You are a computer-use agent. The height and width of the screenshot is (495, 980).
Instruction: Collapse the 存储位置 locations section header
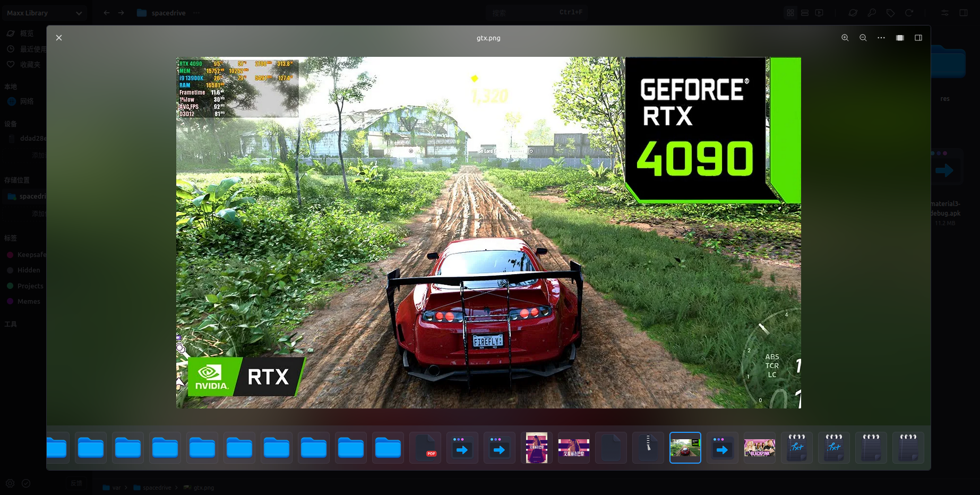(17, 180)
